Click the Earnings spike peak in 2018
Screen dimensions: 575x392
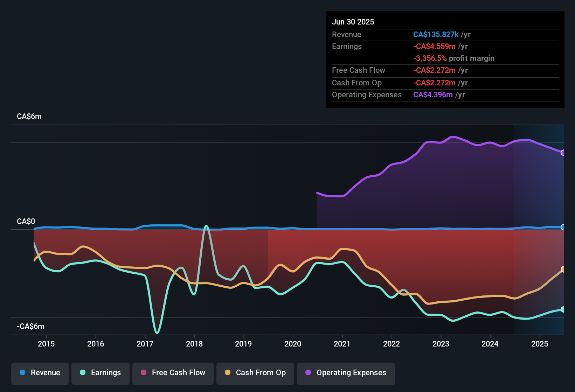[206, 226]
